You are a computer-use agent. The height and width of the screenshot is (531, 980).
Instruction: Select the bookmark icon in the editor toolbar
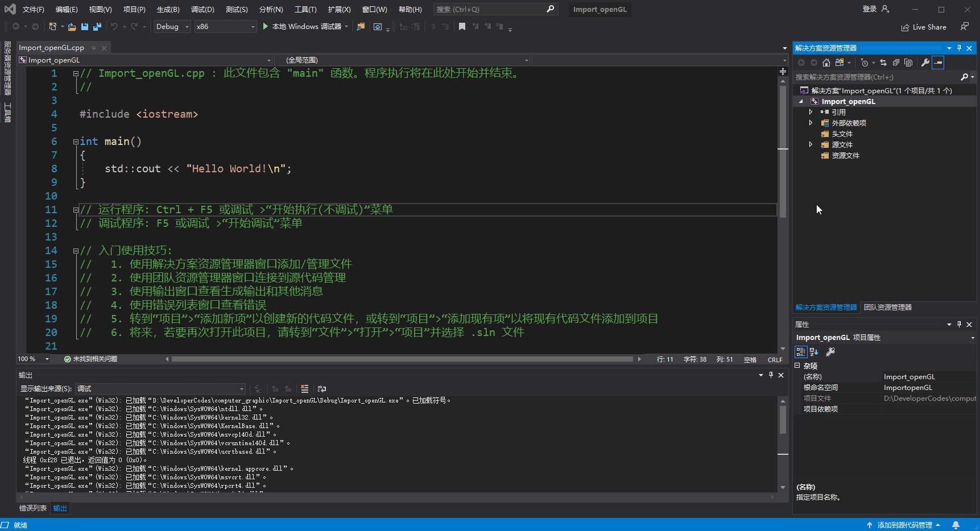[x=462, y=26]
